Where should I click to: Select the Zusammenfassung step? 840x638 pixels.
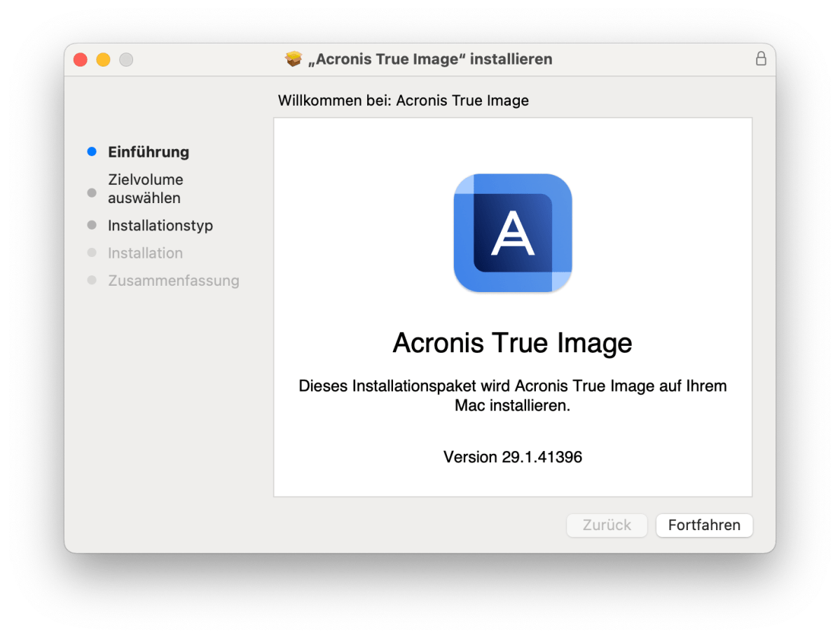tap(174, 281)
